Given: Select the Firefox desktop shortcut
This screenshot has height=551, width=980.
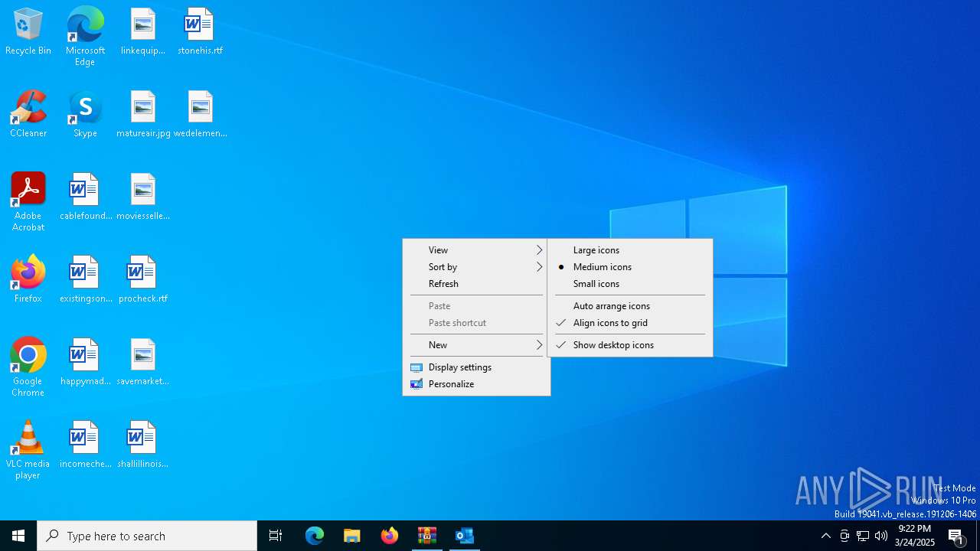Looking at the screenshot, I should 28,279.
